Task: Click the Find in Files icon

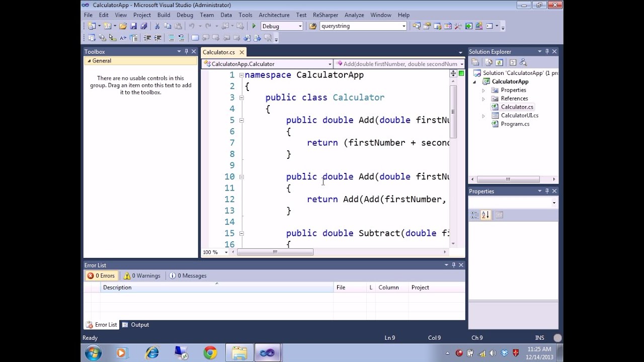Action: (x=313, y=26)
